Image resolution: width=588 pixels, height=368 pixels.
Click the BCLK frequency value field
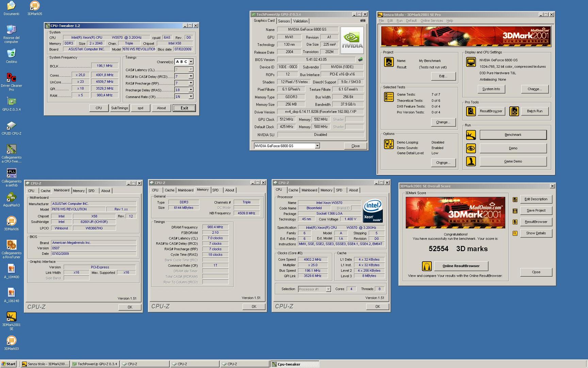coord(104,66)
